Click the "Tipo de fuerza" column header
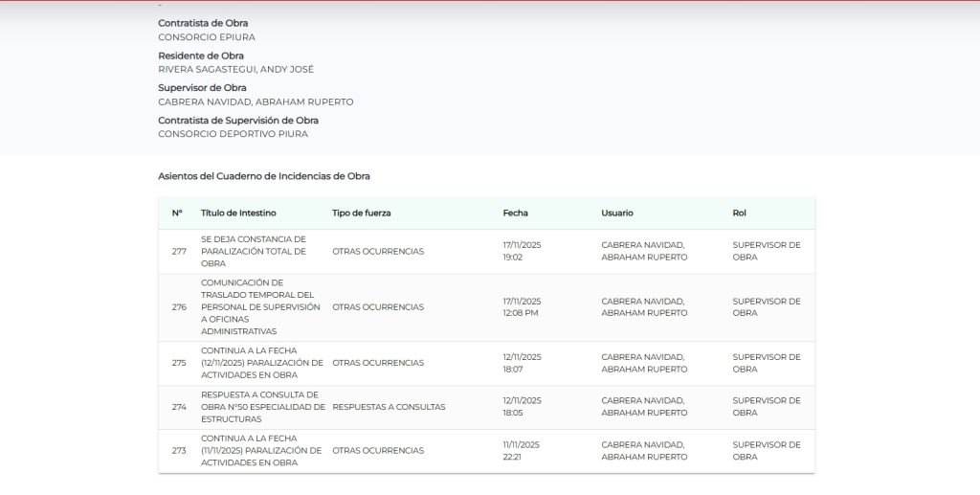The width and height of the screenshot is (980, 495). pos(361,213)
